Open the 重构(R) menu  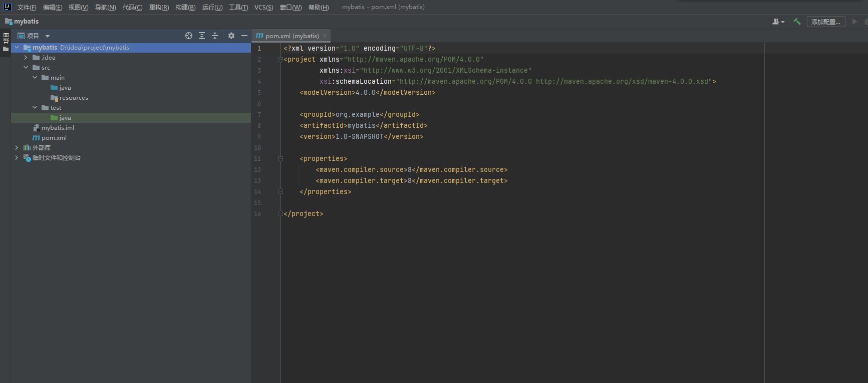(159, 7)
